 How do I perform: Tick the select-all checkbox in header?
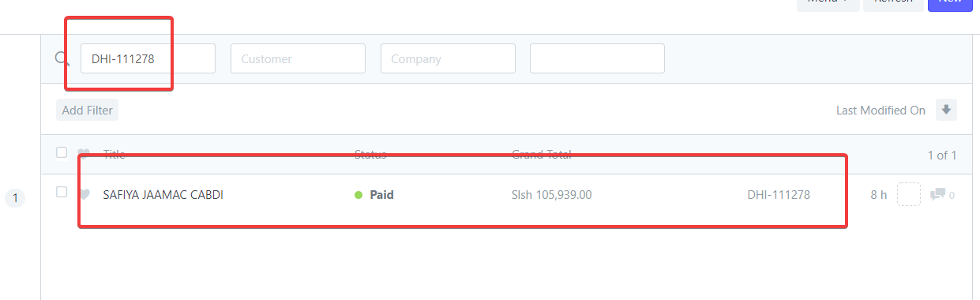coord(62,152)
